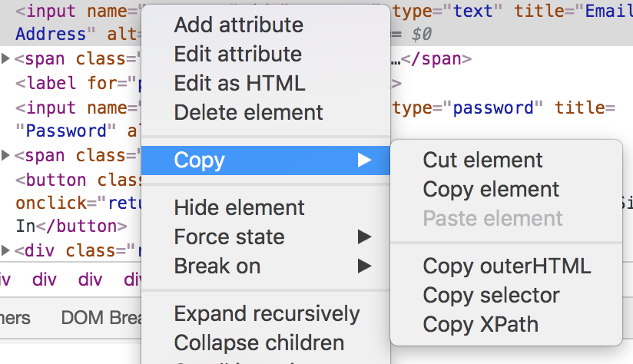Image resolution: width=633 pixels, height=364 pixels.
Task: Select Collapse children menu entry
Action: point(265,343)
